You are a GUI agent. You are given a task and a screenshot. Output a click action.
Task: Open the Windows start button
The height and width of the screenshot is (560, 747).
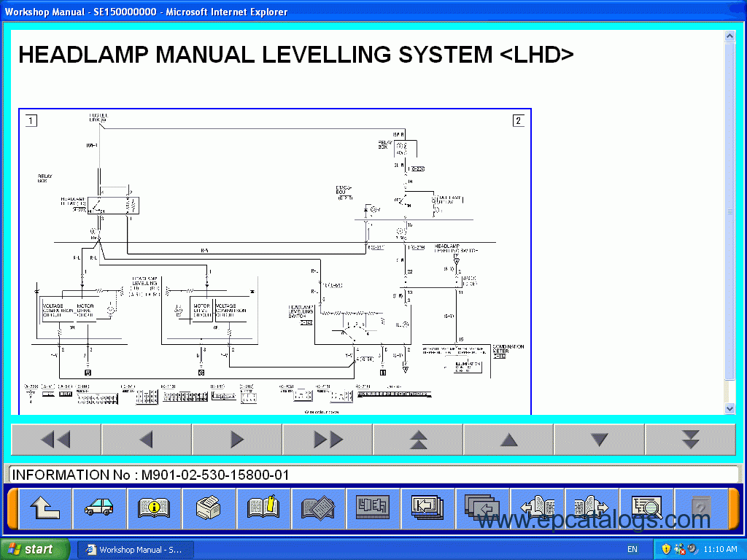point(34,549)
